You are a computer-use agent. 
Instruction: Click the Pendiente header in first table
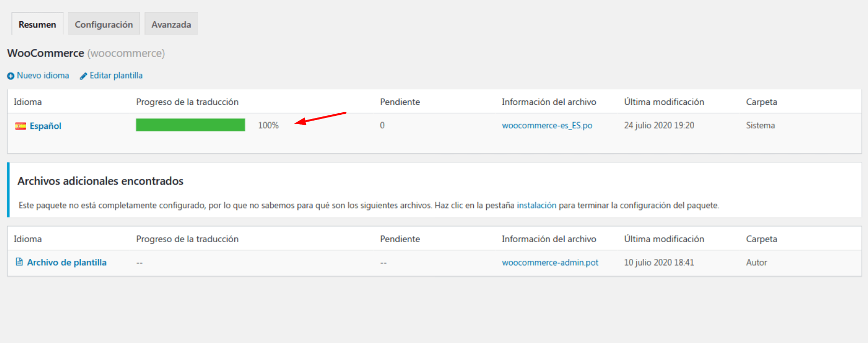(x=399, y=102)
